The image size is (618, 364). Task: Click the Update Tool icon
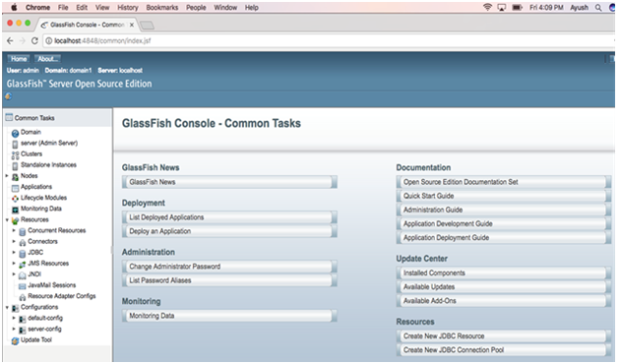(15, 341)
